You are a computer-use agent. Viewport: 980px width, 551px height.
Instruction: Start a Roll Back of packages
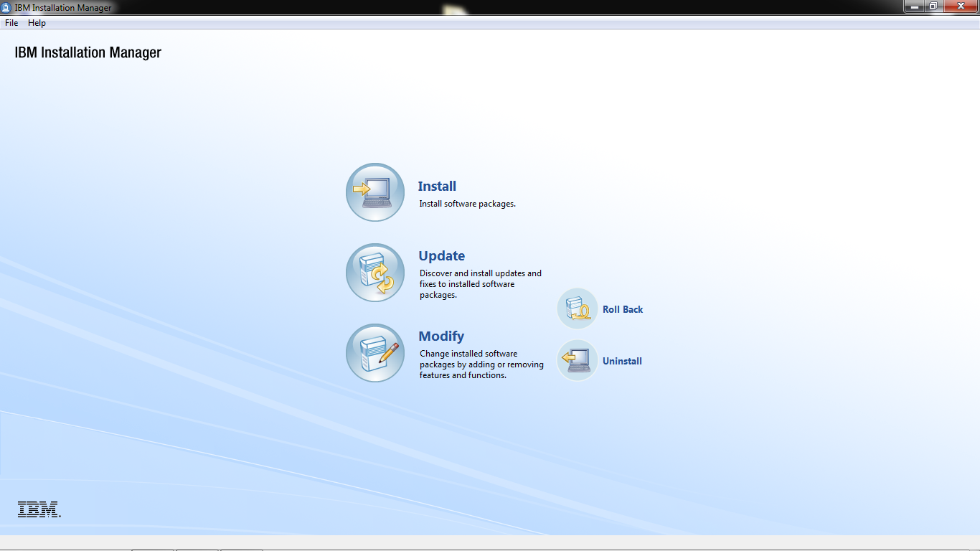pyautogui.click(x=621, y=309)
